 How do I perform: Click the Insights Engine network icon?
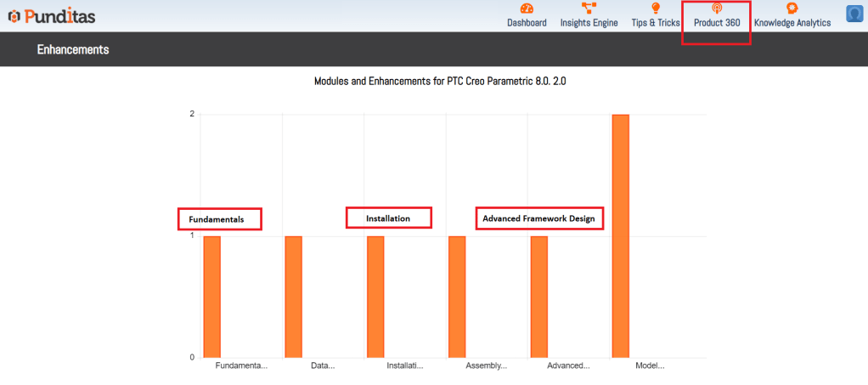click(x=589, y=8)
